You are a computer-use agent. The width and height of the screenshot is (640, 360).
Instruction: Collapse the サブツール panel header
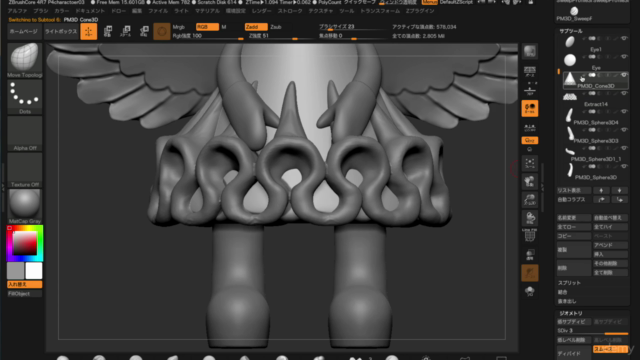coord(571,31)
